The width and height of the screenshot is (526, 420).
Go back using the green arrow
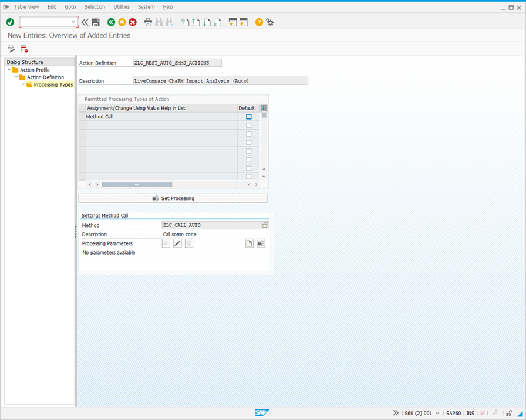[111, 22]
